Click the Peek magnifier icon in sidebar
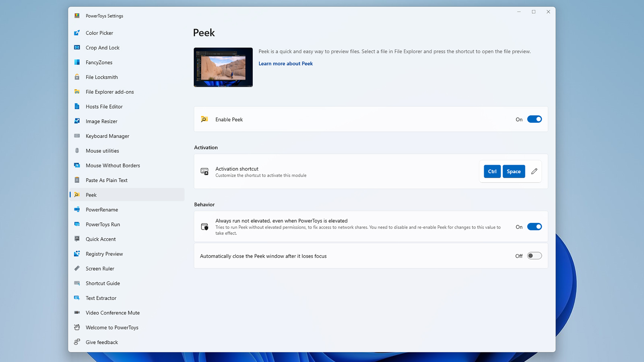Viewport: 644px width, 362px height. (77, 195)
